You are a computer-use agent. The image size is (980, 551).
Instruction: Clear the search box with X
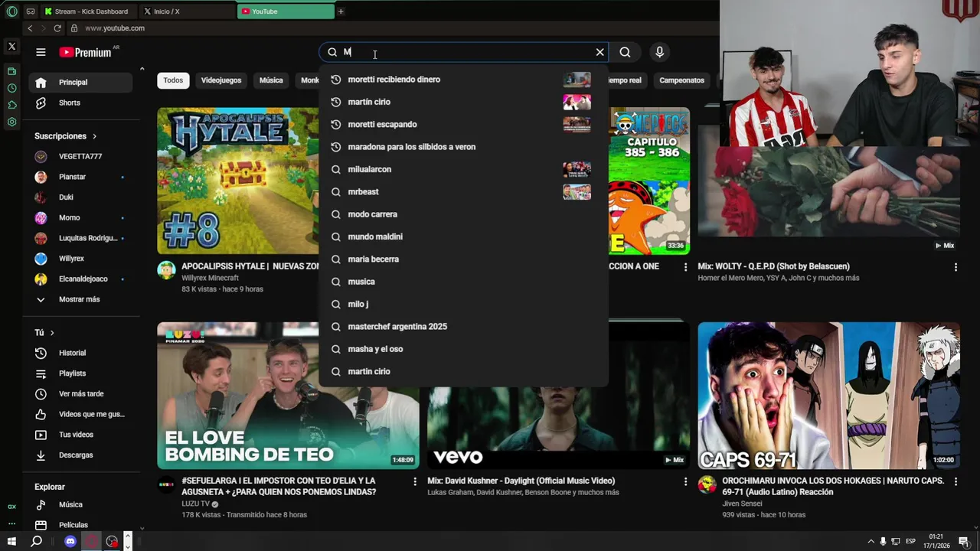[x=599, y=52]
